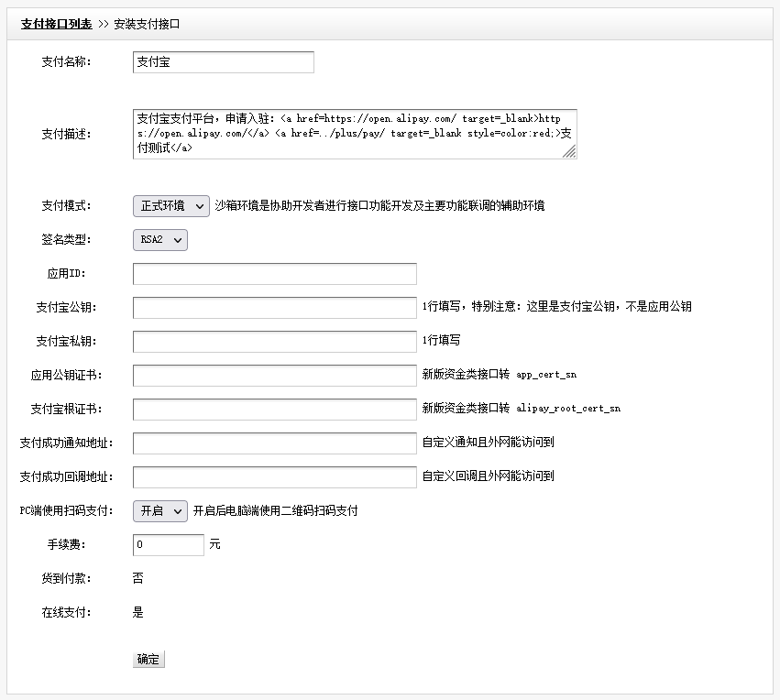The image size is (780, 700).
Task: Click the 支付成功回调地址 input field
Action: pyautogui.click(x=274, y=477)
